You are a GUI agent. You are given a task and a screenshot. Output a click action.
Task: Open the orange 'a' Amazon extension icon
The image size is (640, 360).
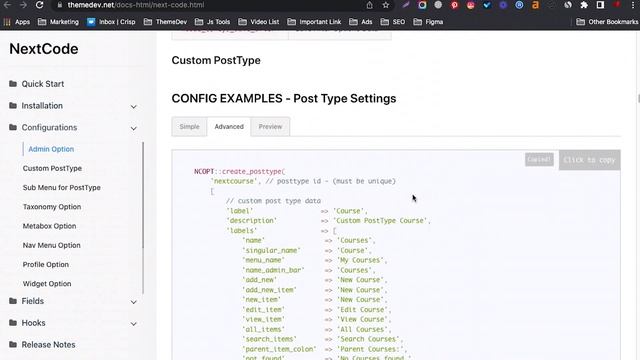[536, 5]
